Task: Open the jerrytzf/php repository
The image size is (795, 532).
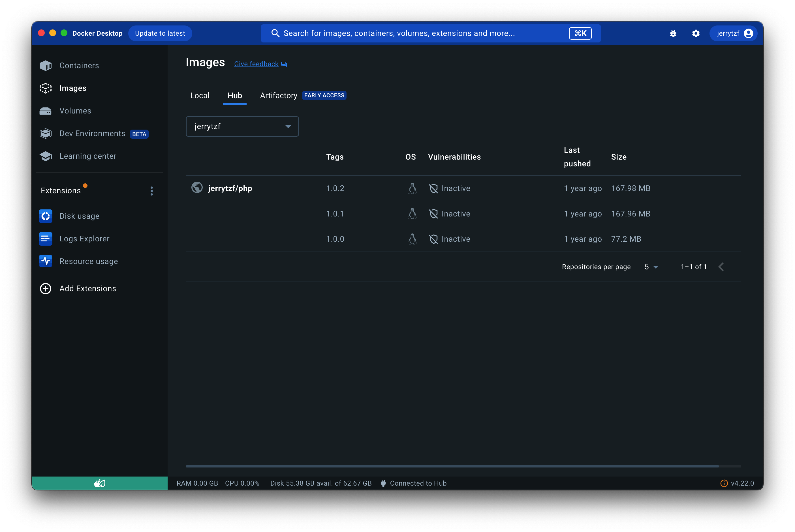Action: [230, 188]
